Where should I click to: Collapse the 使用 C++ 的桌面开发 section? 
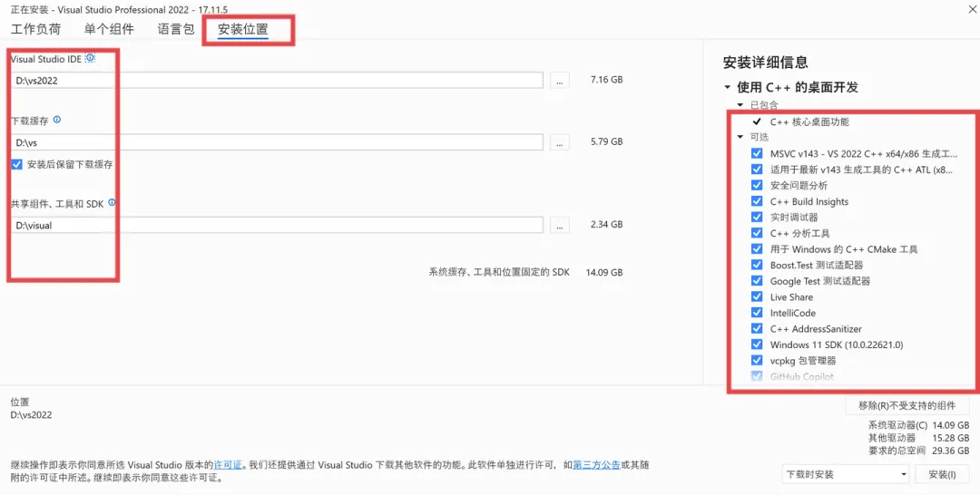(728, 87)
